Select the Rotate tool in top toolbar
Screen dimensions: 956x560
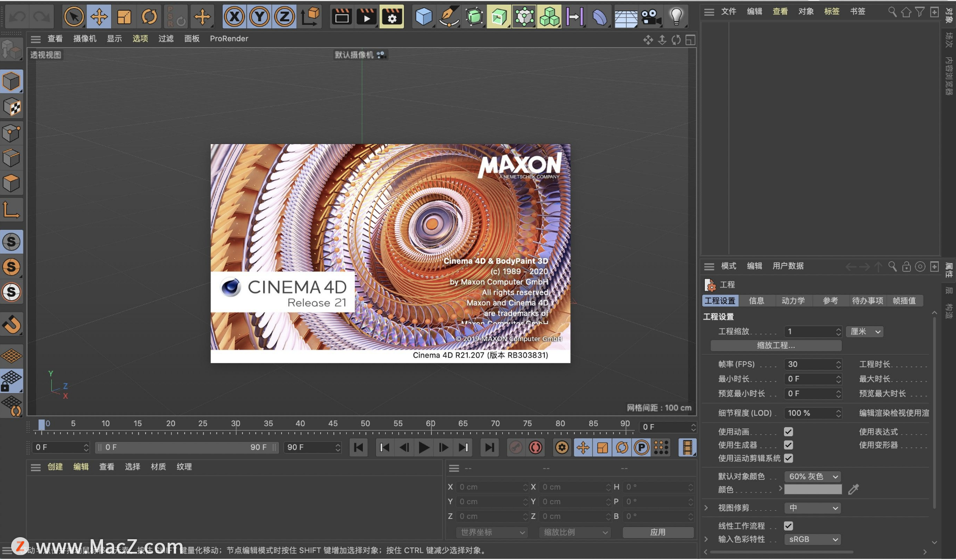point(149,17)
